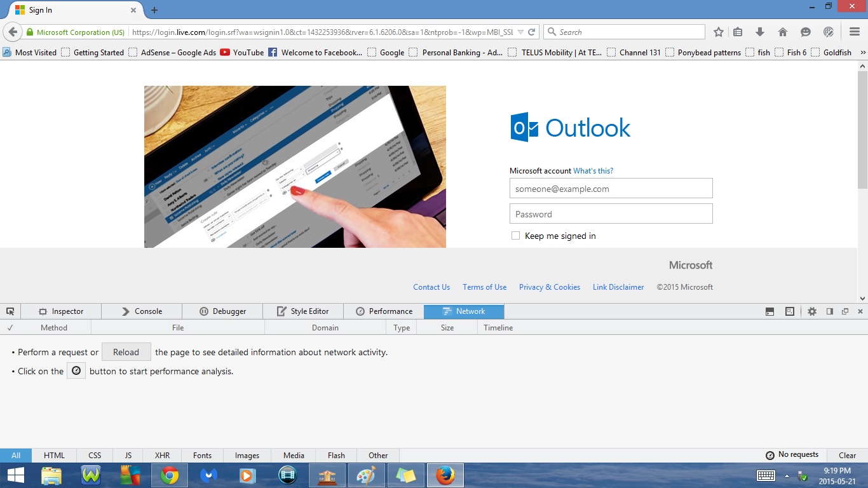The height and width of the screenshot is (488, 868).
Task: Toggle the split console icon in devtools
Action: [x=770, y=311]
